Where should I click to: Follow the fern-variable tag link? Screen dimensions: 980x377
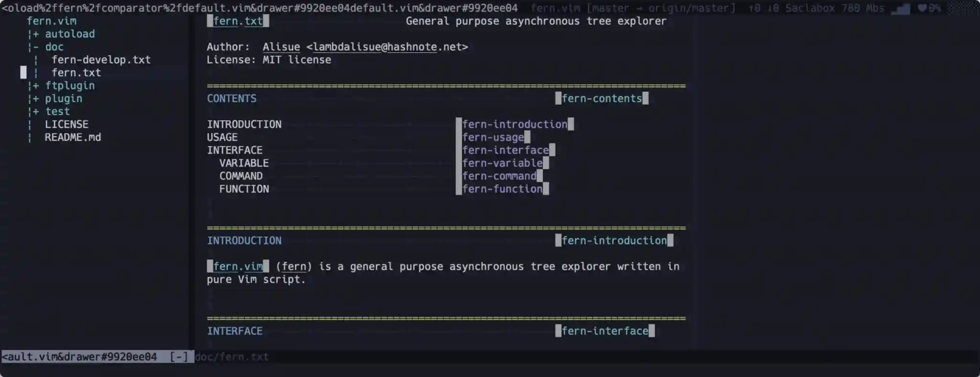tap(502, 163)
